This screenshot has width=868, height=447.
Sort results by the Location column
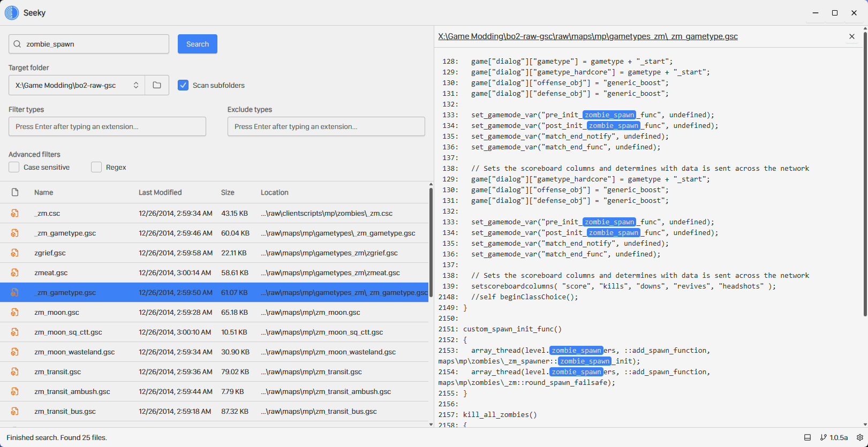pyautogui.click(x=274, y=192)
